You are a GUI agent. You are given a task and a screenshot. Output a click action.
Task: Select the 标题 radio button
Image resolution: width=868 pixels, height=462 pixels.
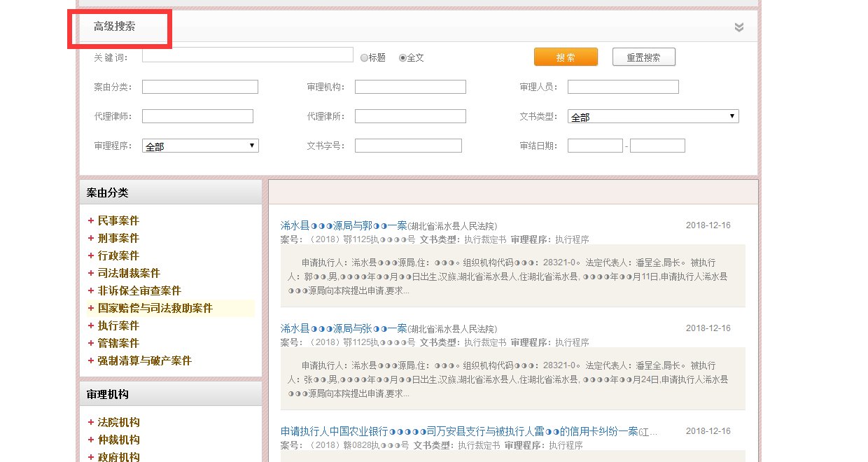point(365,57)
